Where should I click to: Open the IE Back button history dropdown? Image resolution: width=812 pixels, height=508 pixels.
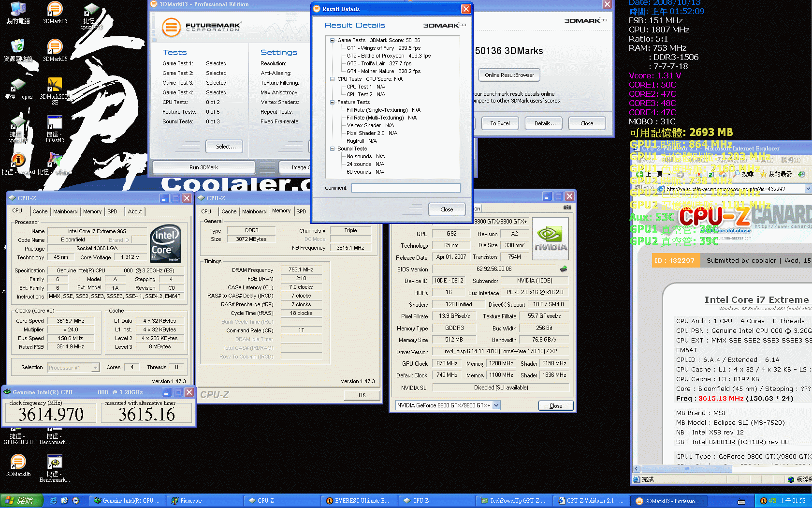669,174
